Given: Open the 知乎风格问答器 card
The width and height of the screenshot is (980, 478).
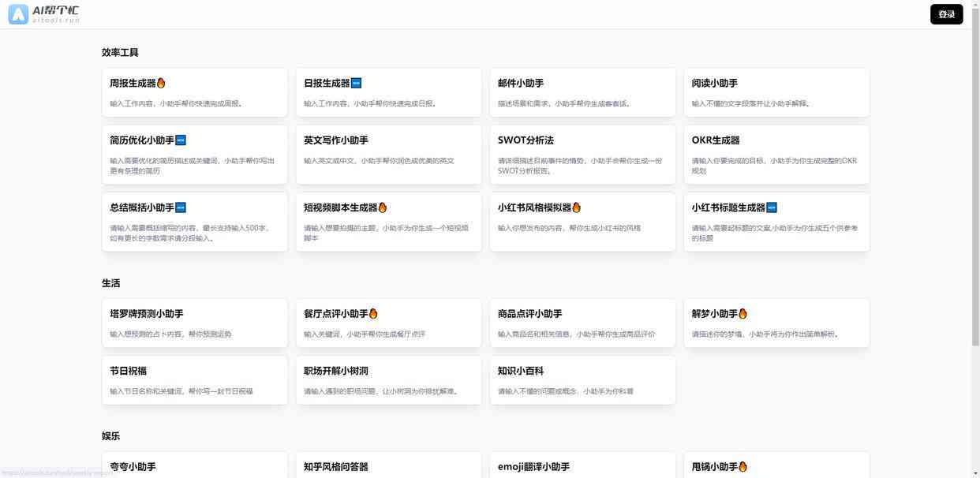Looking at the screenshot, I should coord(389,465).
